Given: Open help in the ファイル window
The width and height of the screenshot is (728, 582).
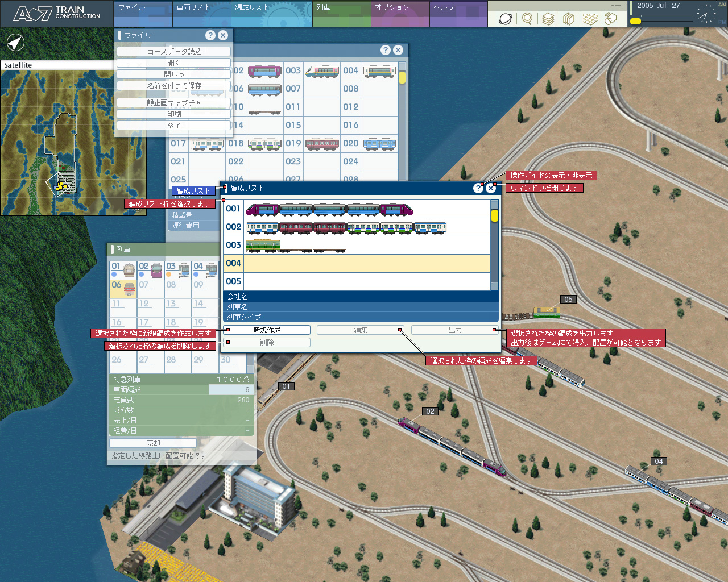Looking at the screenshot, I should coord(210,35).
